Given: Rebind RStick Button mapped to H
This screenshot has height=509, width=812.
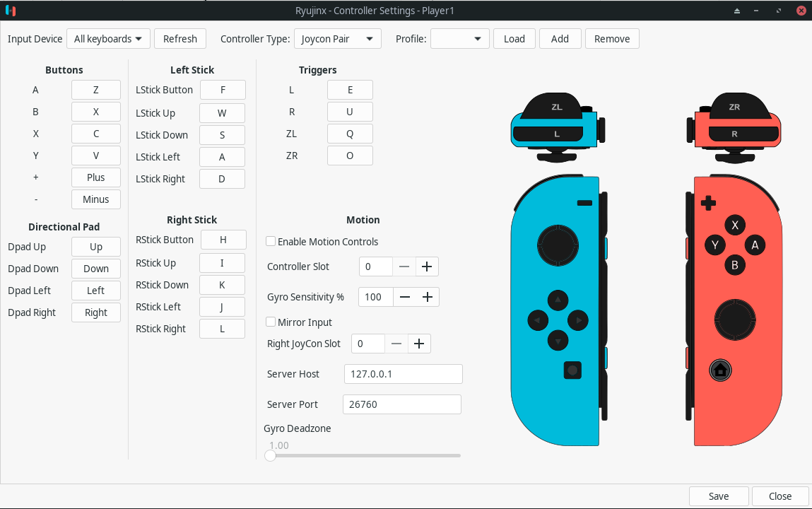Looking at the screenshot, I should tap(223, 240).
